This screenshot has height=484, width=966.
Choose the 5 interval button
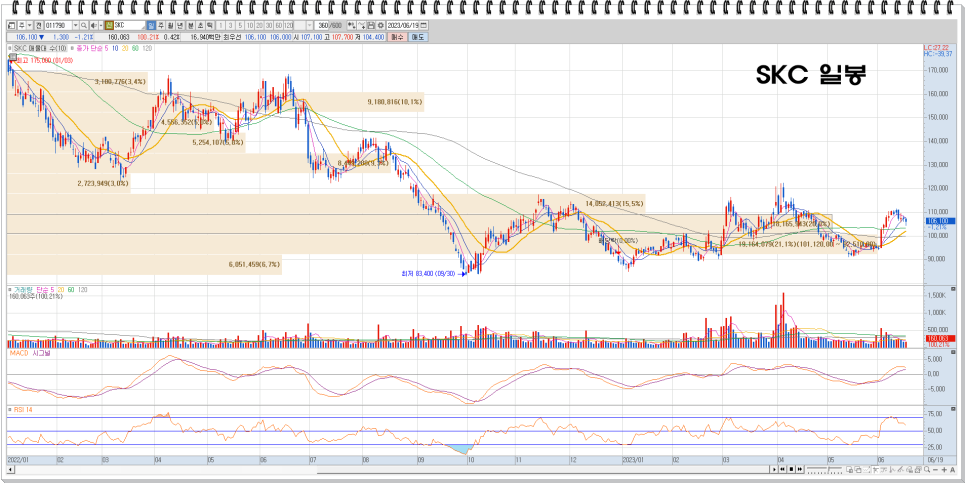(x=240, y=25)
